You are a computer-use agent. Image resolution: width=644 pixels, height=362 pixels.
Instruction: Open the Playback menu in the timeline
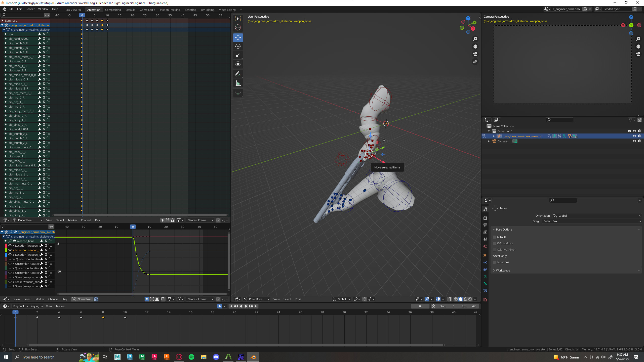[x=20, y=306]
